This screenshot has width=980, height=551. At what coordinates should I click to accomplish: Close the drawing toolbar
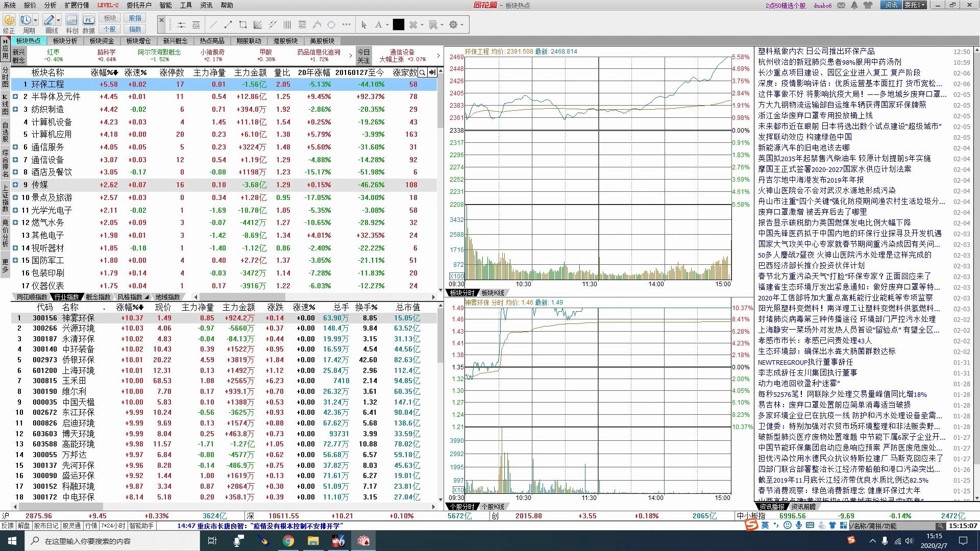[x=161, y=20]
